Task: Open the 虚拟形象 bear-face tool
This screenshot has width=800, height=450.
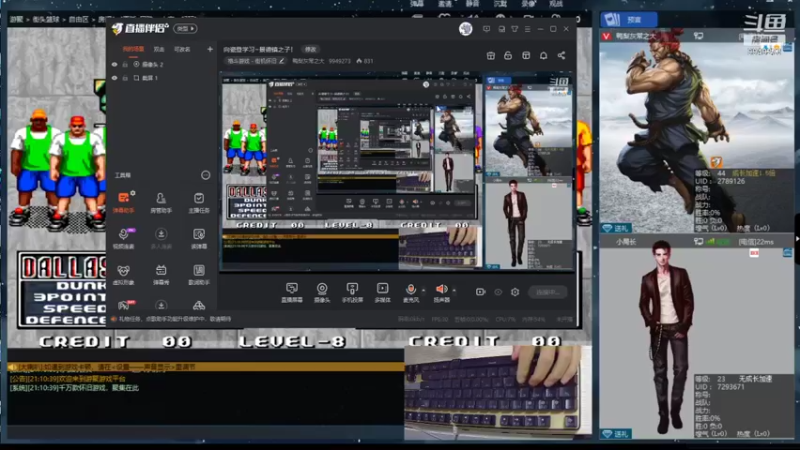Action: (123, 274)
